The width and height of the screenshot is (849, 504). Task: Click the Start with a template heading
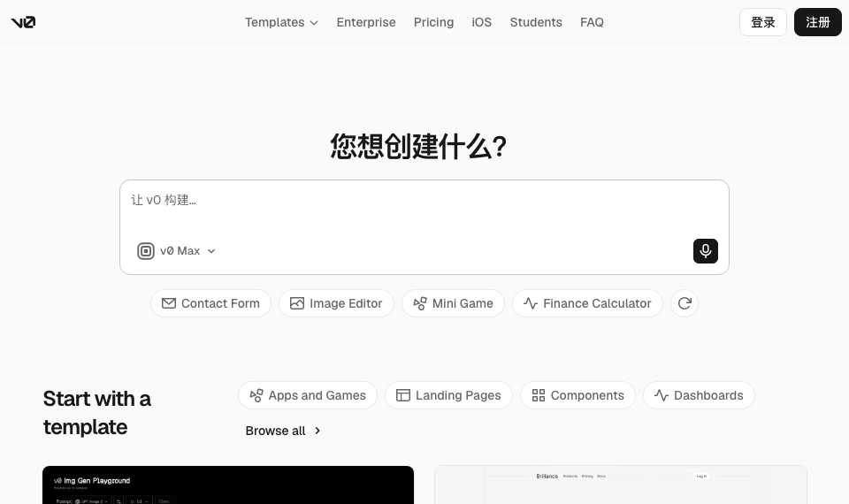97,413
